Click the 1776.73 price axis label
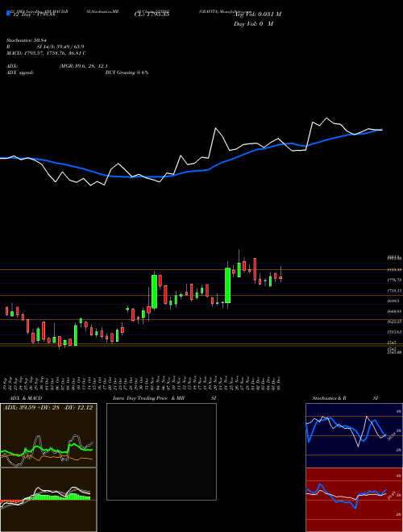The height and width of the screenshot is (532, 403). coord(395,281)
